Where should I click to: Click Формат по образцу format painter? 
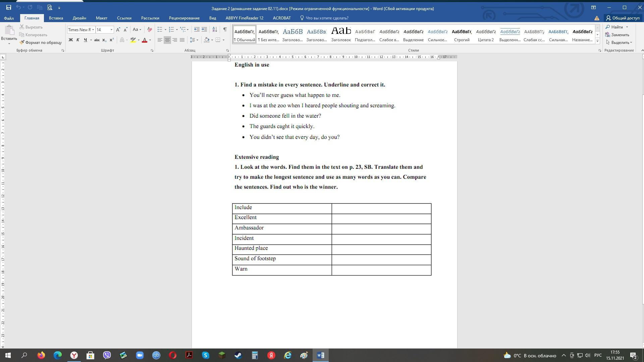(x=41, y=43)
